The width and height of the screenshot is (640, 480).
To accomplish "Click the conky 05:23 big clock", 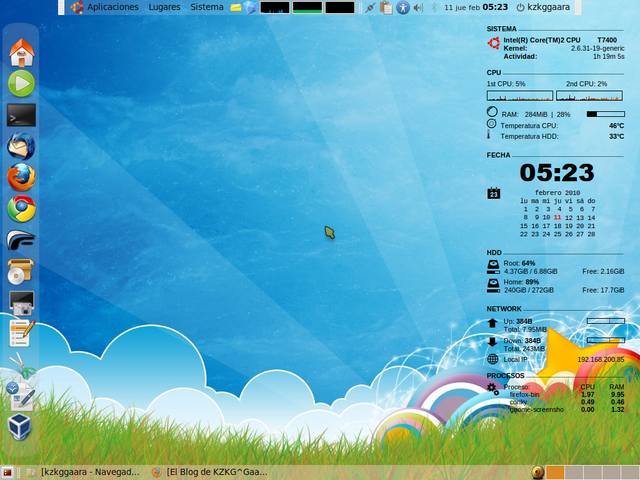I will 557,172.
